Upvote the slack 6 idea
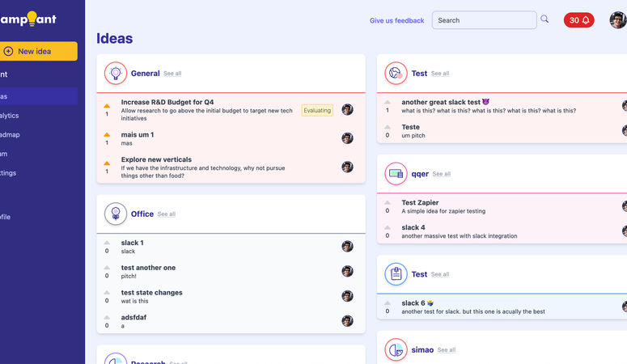This screenshot has width=627, height=364. pos(387,303)
